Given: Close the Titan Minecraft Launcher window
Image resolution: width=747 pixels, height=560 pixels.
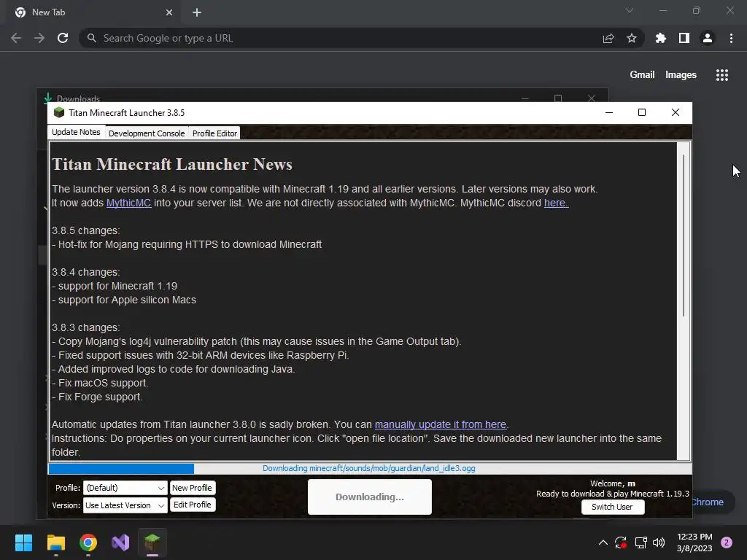Looking at the screenshot, I should (676, 112).
